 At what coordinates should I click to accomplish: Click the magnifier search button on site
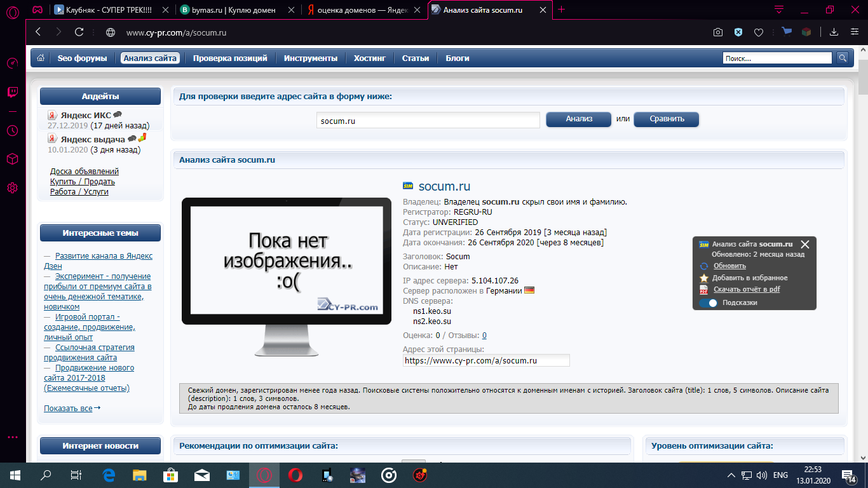click(x=842, y=58)
